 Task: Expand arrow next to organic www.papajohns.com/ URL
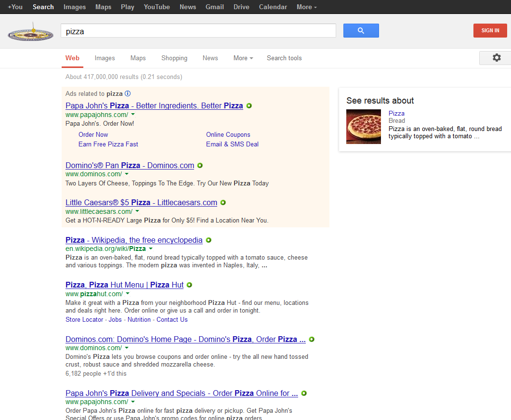coord(133,402)
